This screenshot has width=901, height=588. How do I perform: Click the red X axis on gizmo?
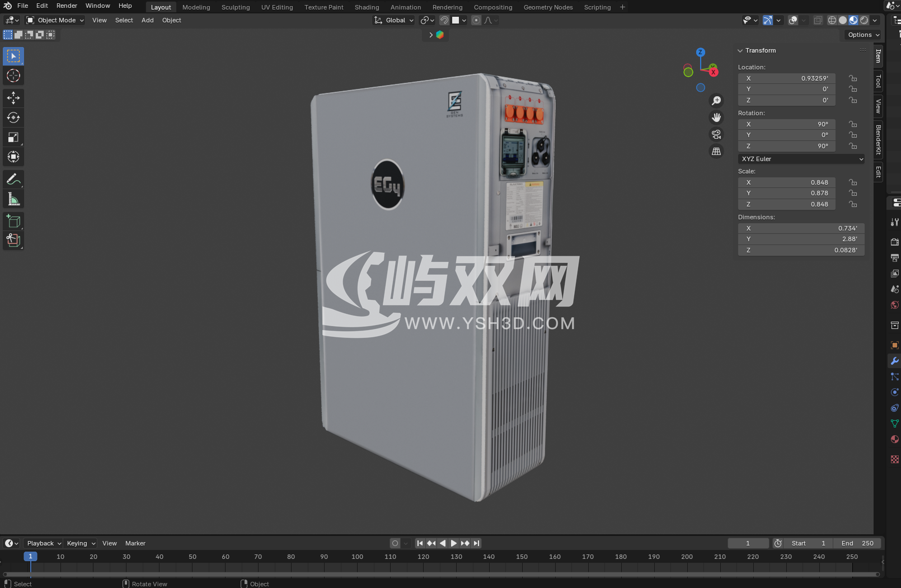click(x=714, y=72)
